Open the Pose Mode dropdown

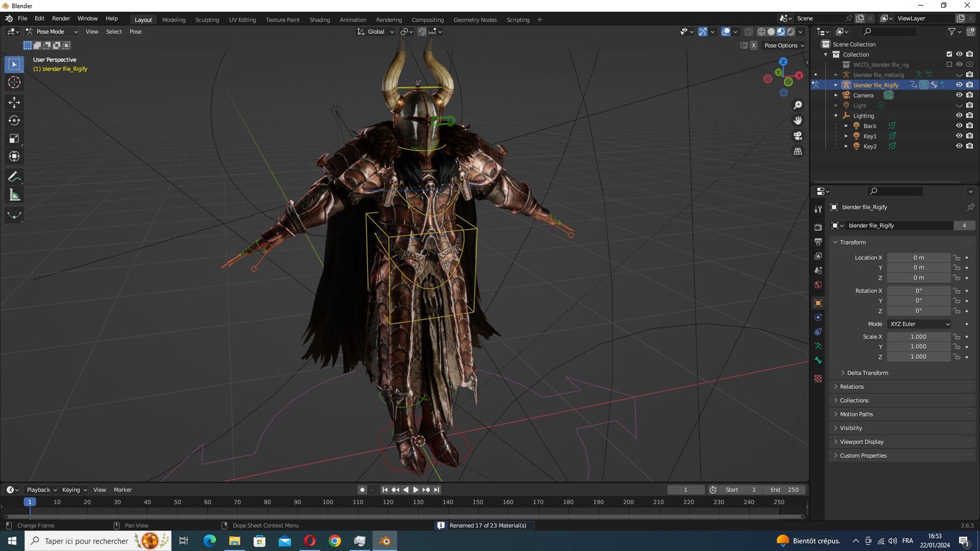point(52,32)
